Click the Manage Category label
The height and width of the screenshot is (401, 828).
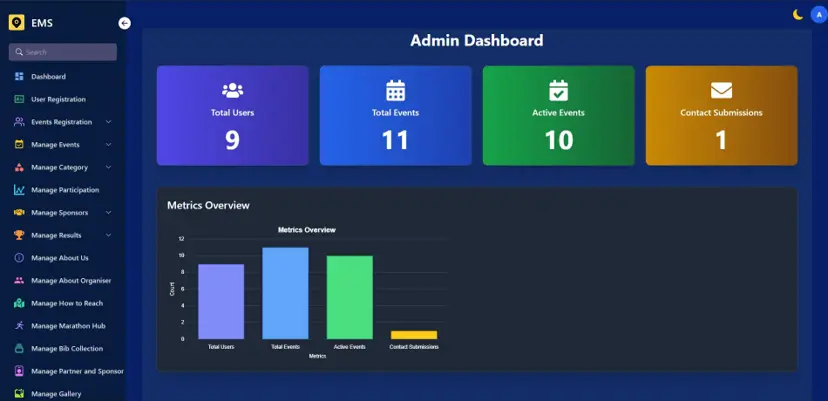[60, 167]
